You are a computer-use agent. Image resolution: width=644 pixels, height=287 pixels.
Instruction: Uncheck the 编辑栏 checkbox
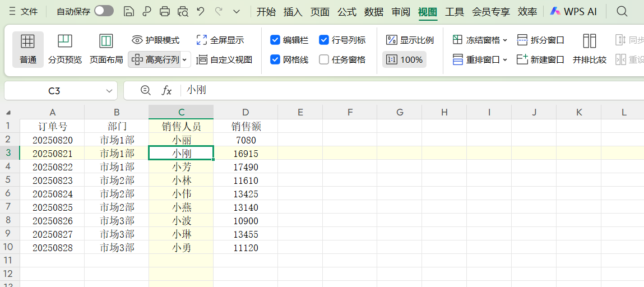pos(275,40)
